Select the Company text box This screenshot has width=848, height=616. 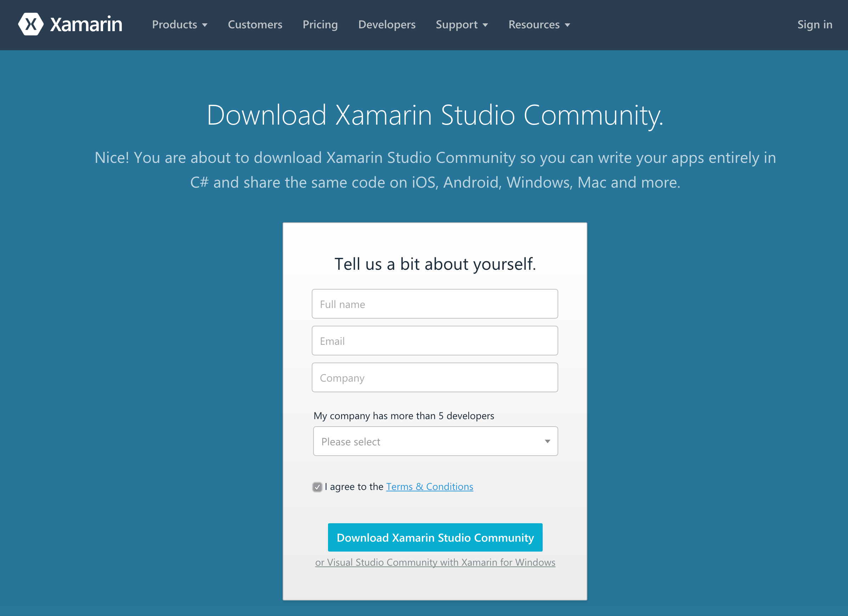[435, 377]
